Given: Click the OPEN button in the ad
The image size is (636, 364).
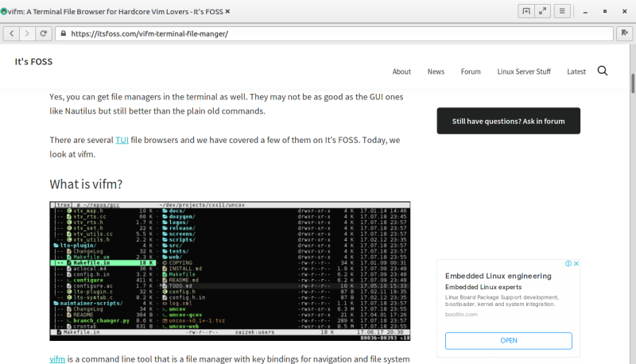Looking at the screenshot, I should click(x=508, y=340).
